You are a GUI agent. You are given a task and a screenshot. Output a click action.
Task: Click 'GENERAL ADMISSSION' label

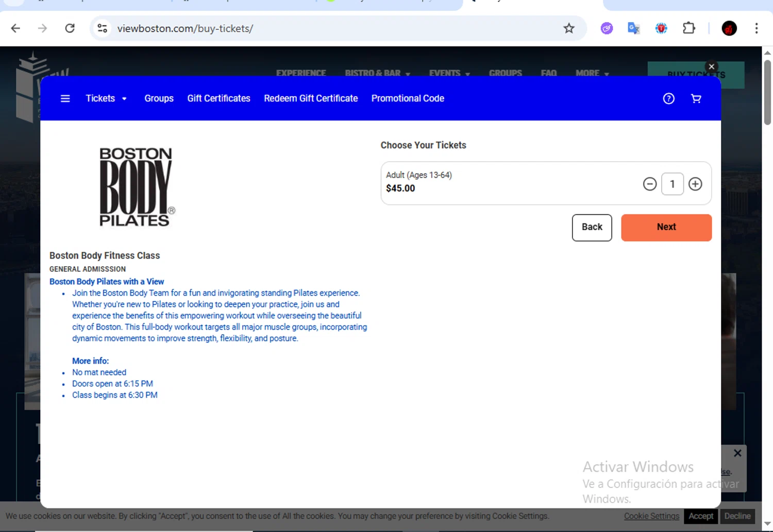coord(88,269)
